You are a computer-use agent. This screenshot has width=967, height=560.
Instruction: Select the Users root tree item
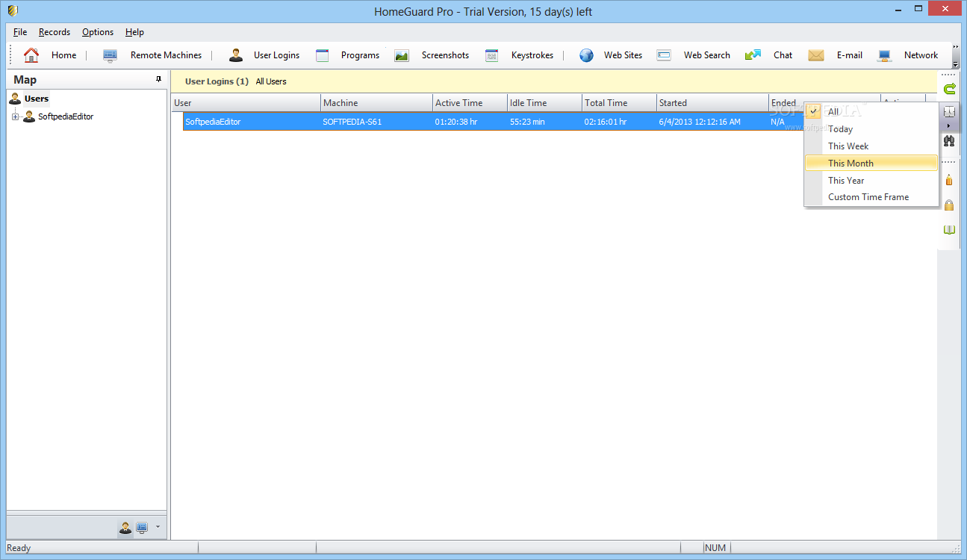(x=37, y=99)
